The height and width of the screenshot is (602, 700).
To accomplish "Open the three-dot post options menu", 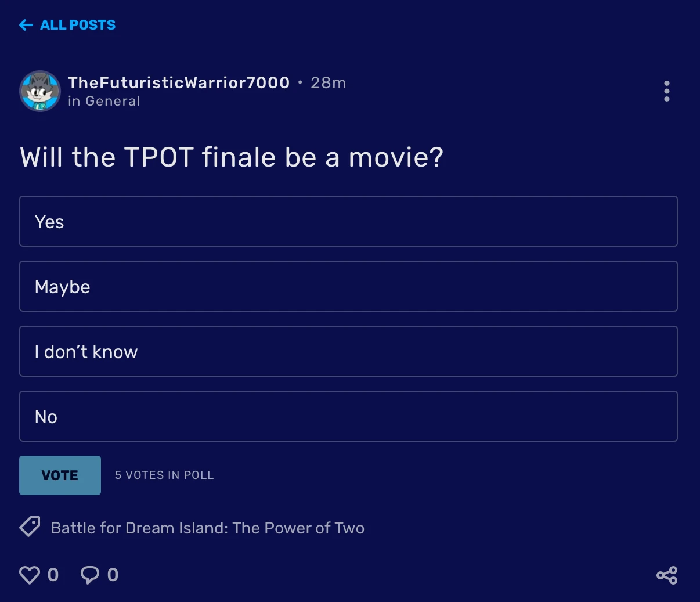I will 666,91.
